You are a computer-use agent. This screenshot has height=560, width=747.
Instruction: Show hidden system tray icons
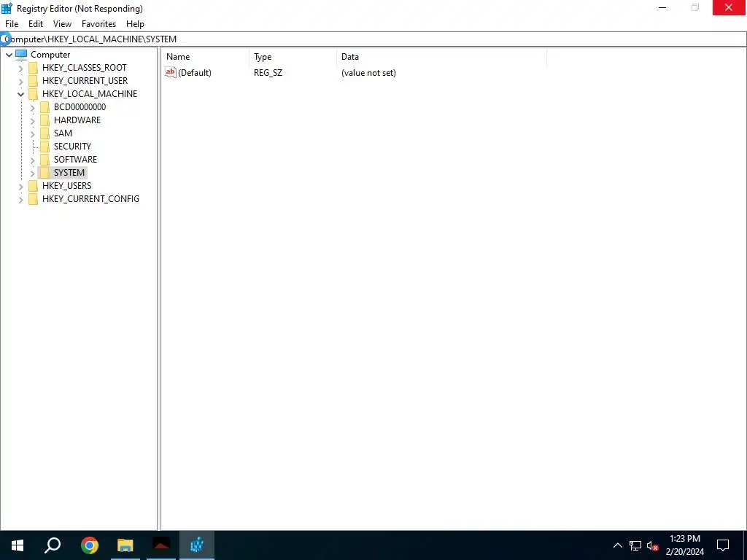click(617, 545)
